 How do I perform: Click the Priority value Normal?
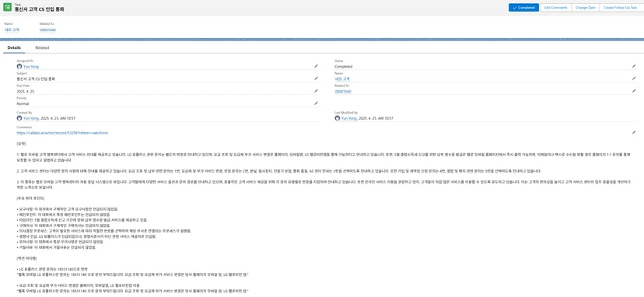tap(23, 104)
